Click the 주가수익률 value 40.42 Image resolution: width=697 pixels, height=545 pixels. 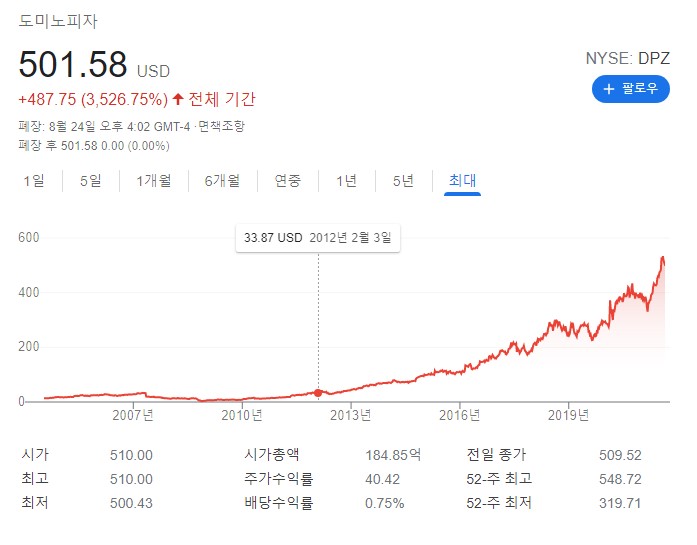(x=382, y=479)
